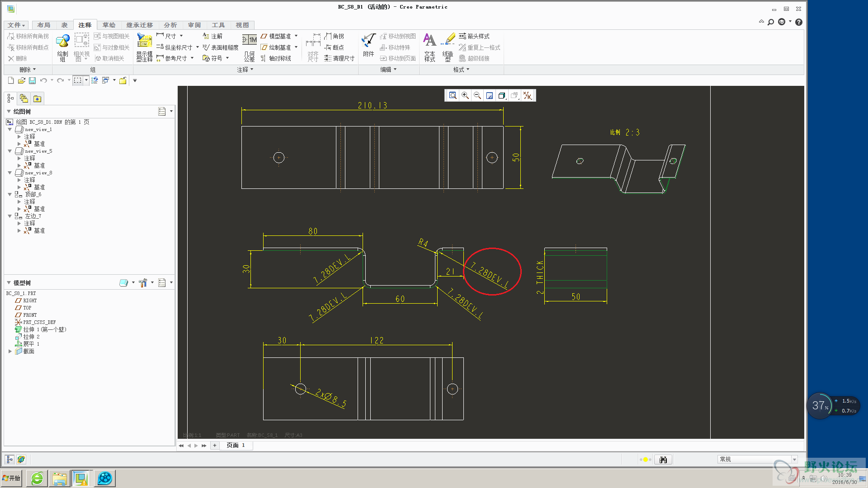This screenshot has height=488, width=868.
Task: Open the 符号 (symbol) dropdown arrow
Action: [227, 58]
